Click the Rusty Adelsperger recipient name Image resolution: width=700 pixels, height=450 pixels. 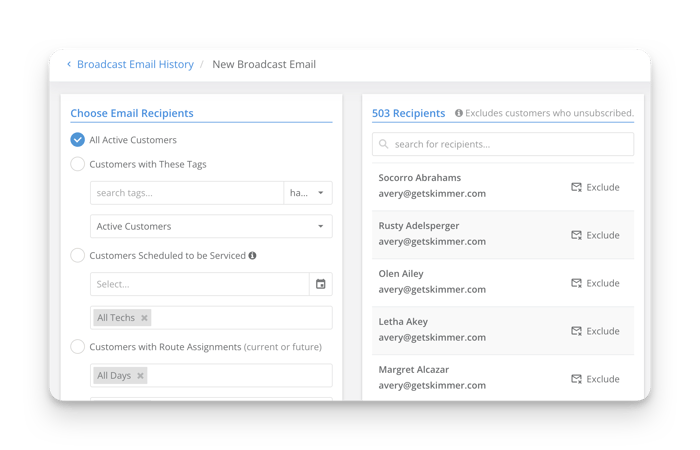[x=419, y=226]
